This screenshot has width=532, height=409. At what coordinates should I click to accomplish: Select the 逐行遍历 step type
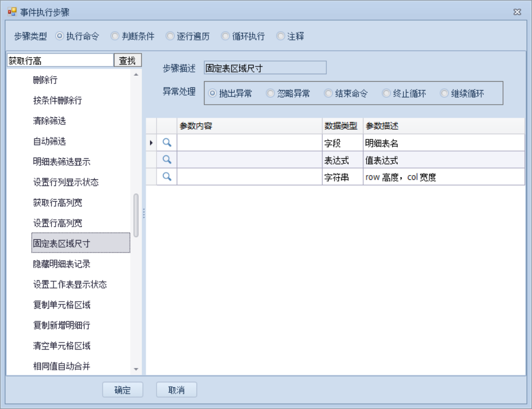[x=170, y=37]
